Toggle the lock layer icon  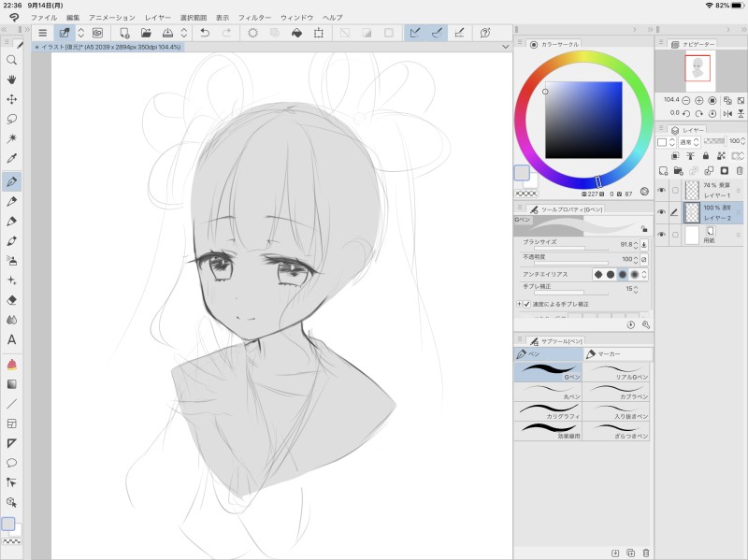click(x=706, y=156)
